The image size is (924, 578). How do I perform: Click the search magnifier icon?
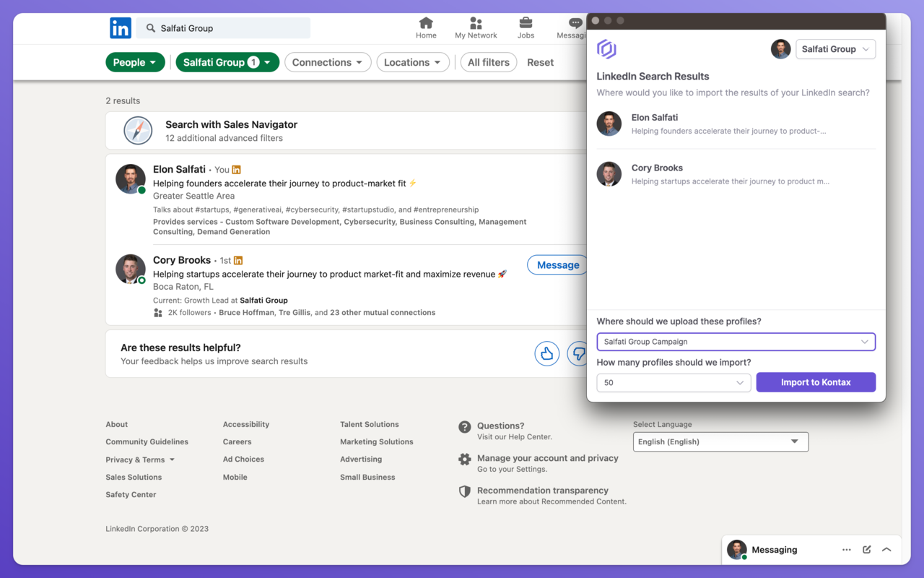[151, 28]
